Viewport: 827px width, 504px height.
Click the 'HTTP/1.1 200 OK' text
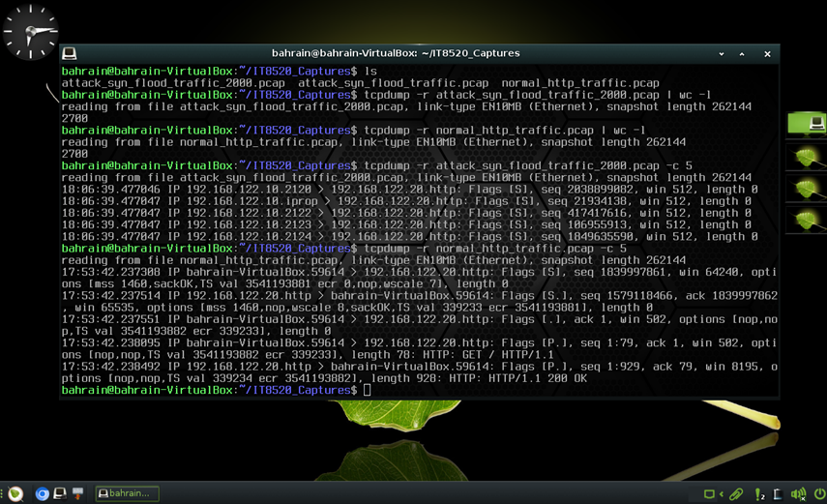[x=538, y=378]
